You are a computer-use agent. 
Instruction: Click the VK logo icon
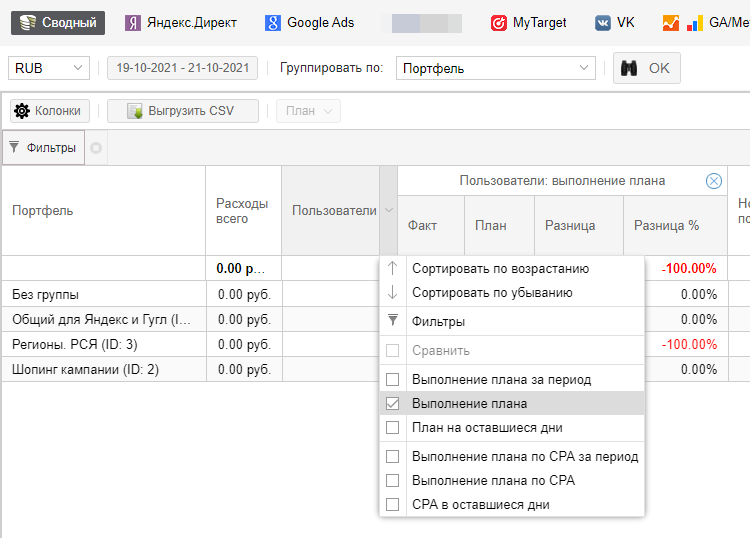coord(603,23)
